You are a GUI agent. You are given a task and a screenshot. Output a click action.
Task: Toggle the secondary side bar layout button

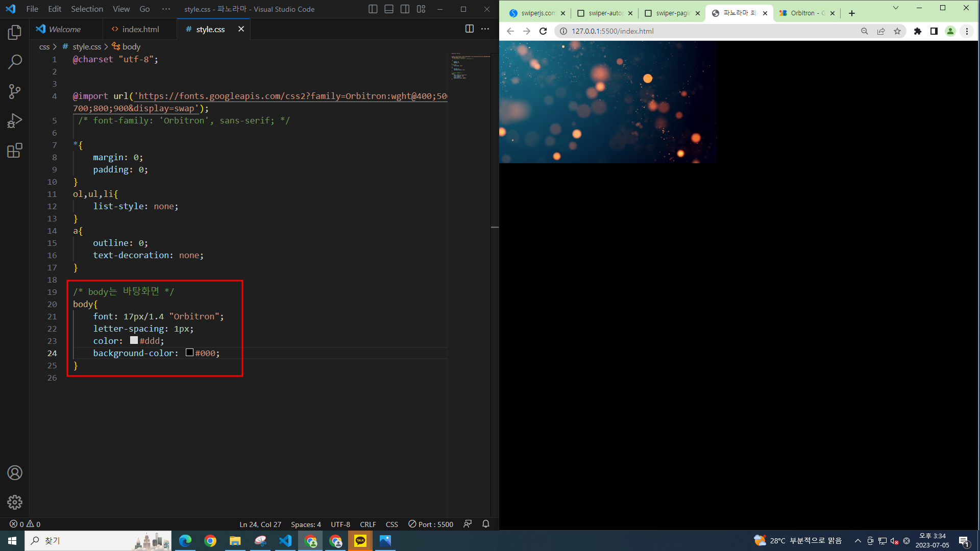click(x=405, y=9)
